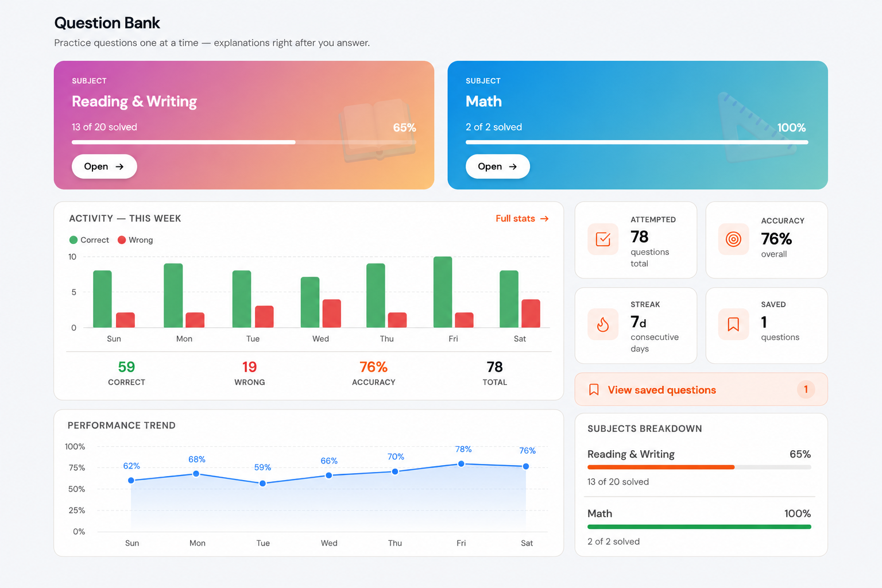Click the "Question Bank" page heading
Screen dimensions: 882x588
107,23
